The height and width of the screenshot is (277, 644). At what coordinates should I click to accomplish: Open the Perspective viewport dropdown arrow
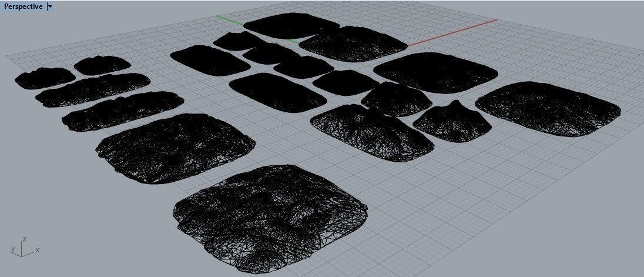pyautogui.click(x=50, y=6)
